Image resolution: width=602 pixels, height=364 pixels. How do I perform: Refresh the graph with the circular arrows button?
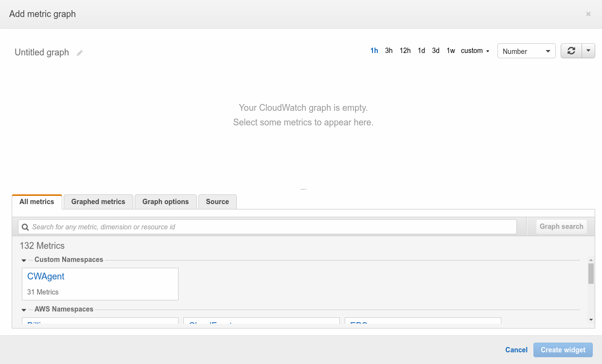(571, 51)
